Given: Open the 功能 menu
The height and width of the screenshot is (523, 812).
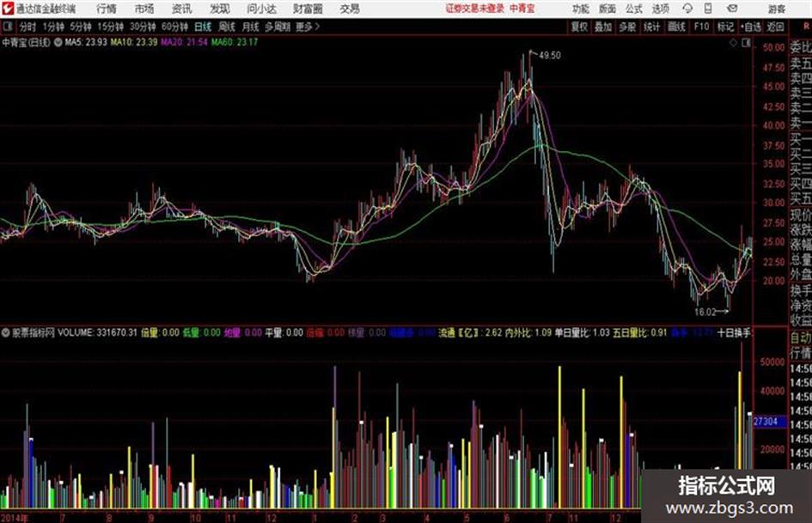Looking at the screenshot, I should coord(580,9).
